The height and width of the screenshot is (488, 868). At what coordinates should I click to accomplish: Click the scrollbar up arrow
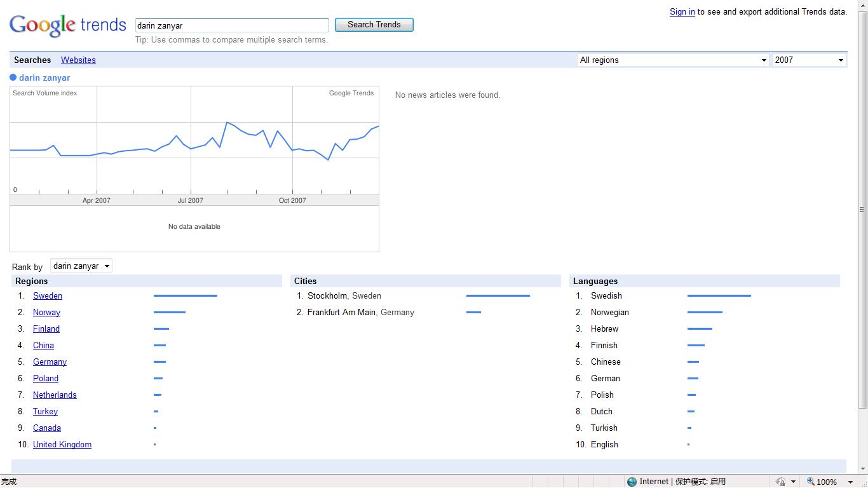(862, 5)
